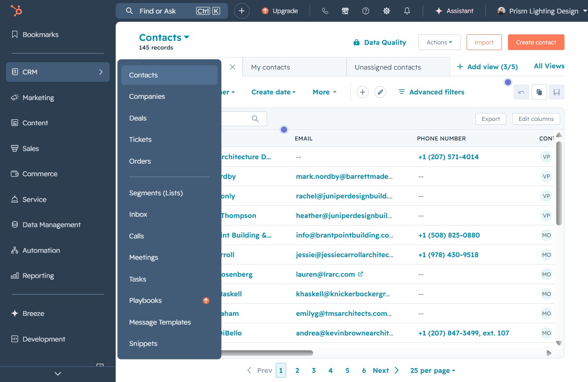This screenshot has height=382, width=588.
Task: Open All Views link
Action: tap(549, 66)
